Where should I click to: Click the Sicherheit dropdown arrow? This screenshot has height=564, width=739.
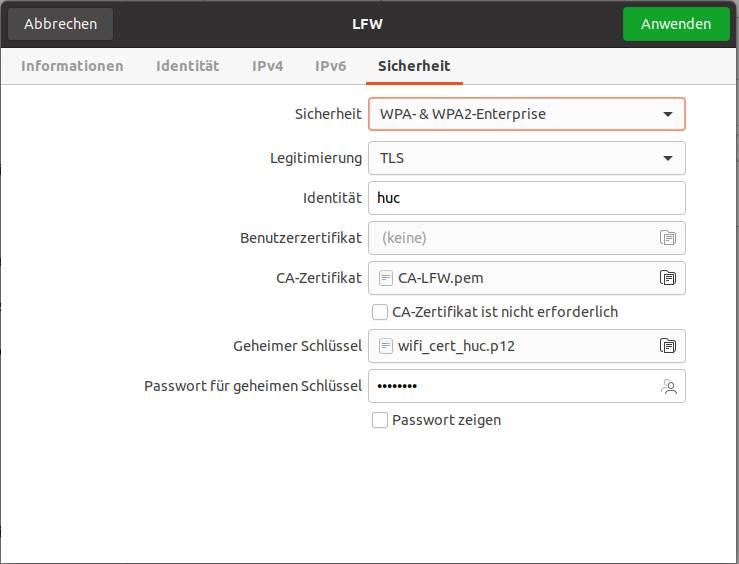coord(667,114)
